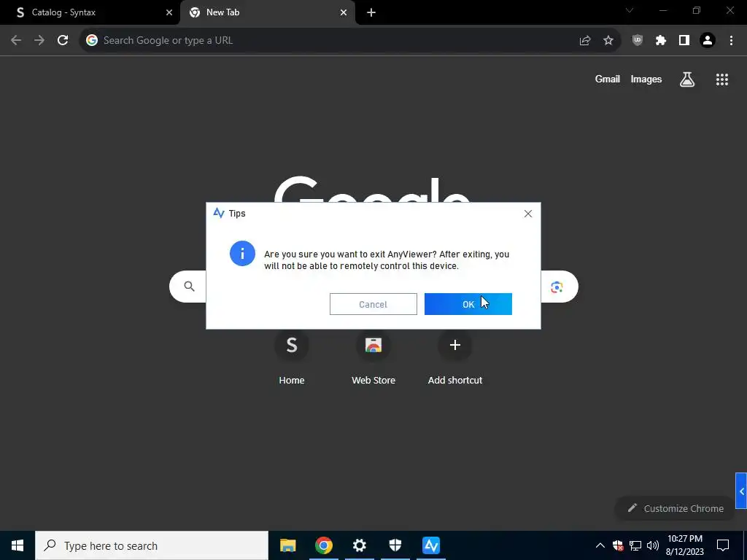
Task: Click Customize Chrome button
Action: point(675,508)
